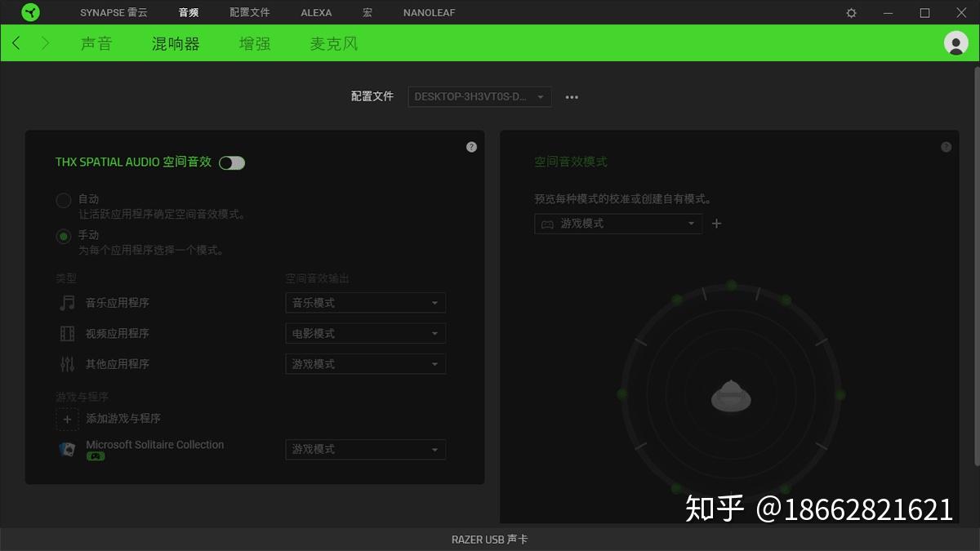Viewport: 980px width, 551px height.
Task: Click 空间音效模式 panel heading
Action: click(571, 162)
